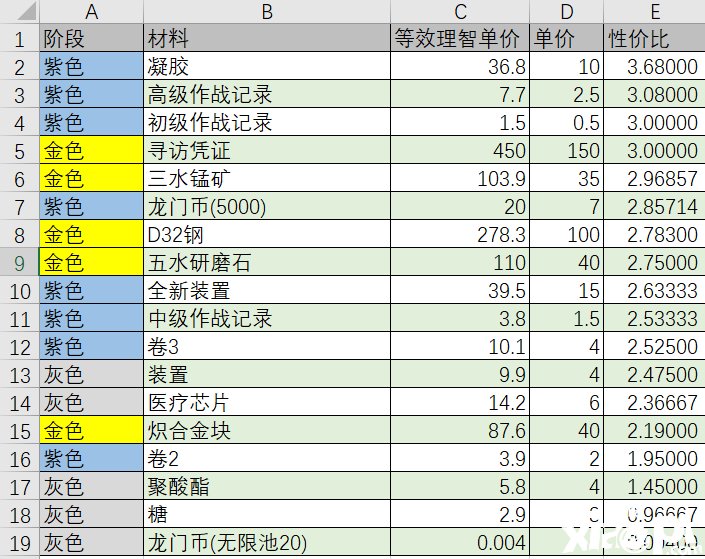Click the 2.63333 ratio cell

(655, 290)
